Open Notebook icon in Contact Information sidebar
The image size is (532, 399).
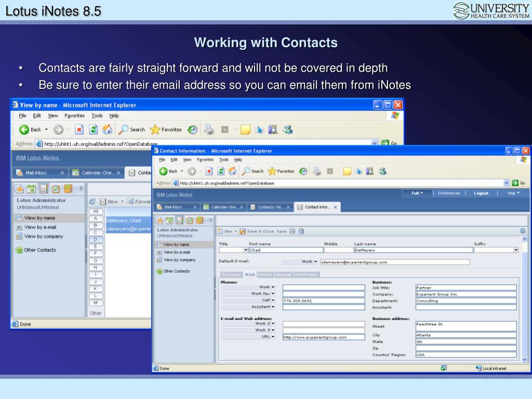coord(200,220)
